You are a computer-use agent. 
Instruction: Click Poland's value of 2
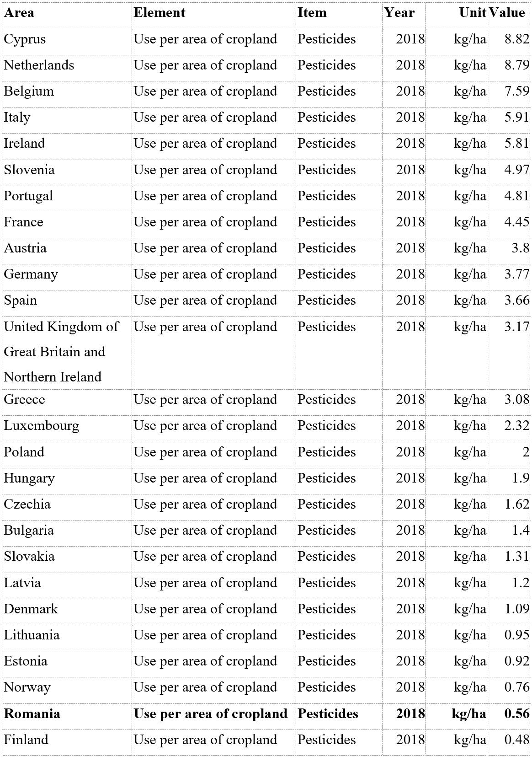[526, 452]
